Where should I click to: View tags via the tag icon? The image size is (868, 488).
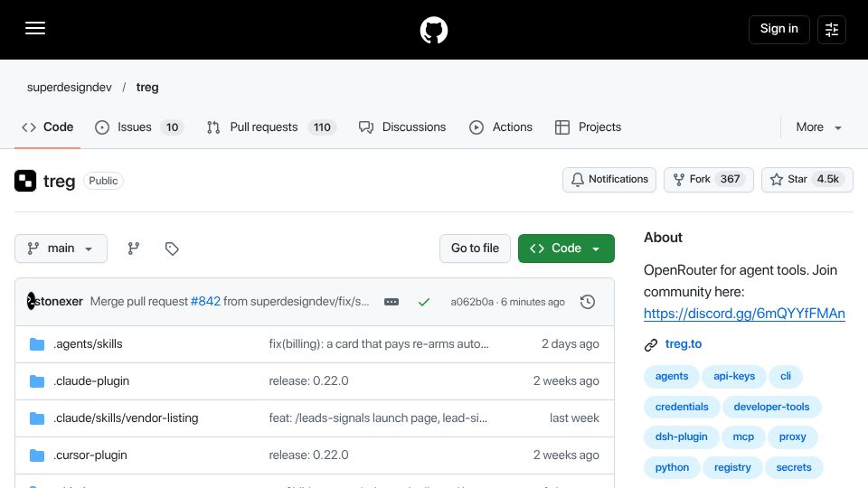172,249
